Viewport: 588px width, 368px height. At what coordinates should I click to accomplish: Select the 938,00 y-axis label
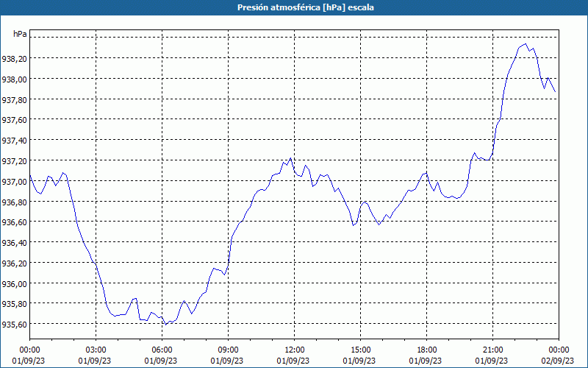coord(14,79)
